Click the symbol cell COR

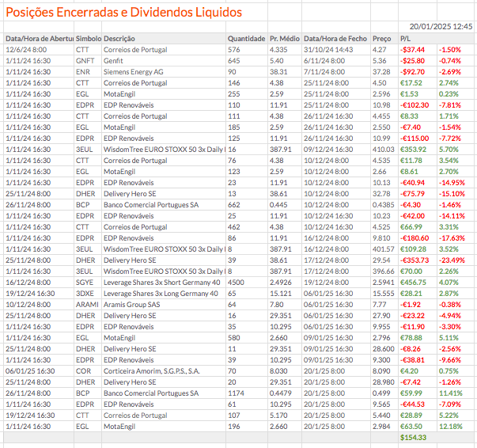[83, 371]
